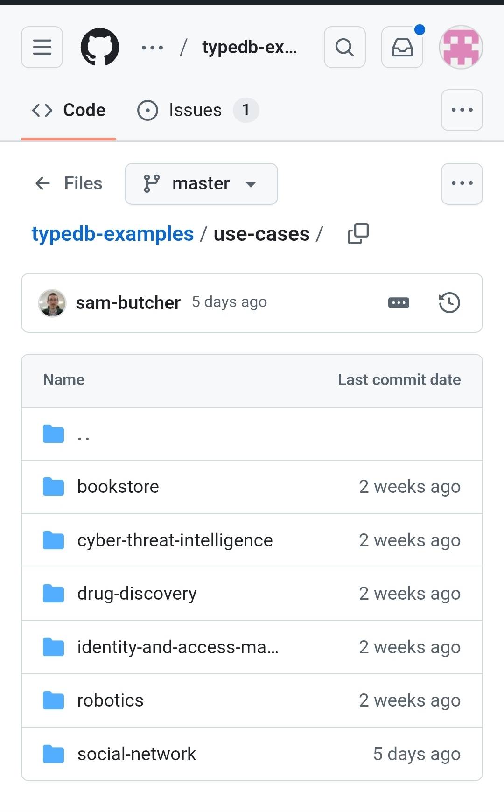Click the cyber-threat-intelligence row's 2 weeks ago date
Image resolution: width=504 pixels, height=812 pixels.
410,540
